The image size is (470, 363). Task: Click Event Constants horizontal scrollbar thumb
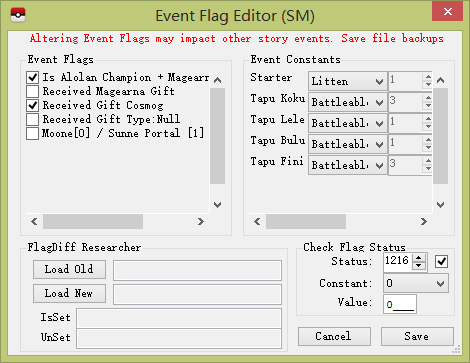(306, 221)
